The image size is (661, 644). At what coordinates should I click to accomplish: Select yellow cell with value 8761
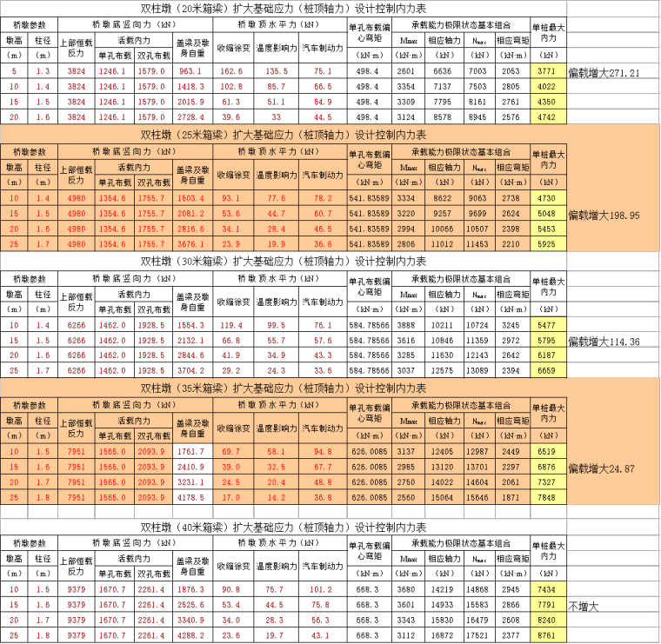(x=548, y=636)
